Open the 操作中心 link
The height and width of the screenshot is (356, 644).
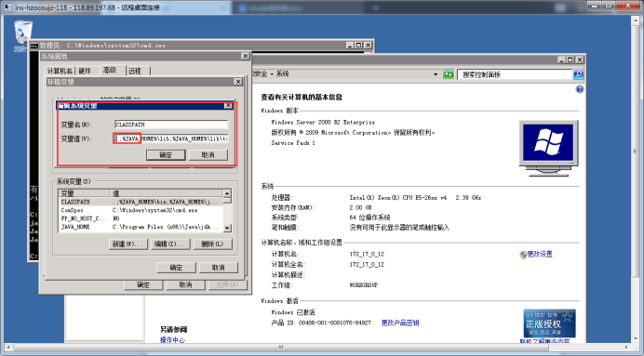click(172, 340)
